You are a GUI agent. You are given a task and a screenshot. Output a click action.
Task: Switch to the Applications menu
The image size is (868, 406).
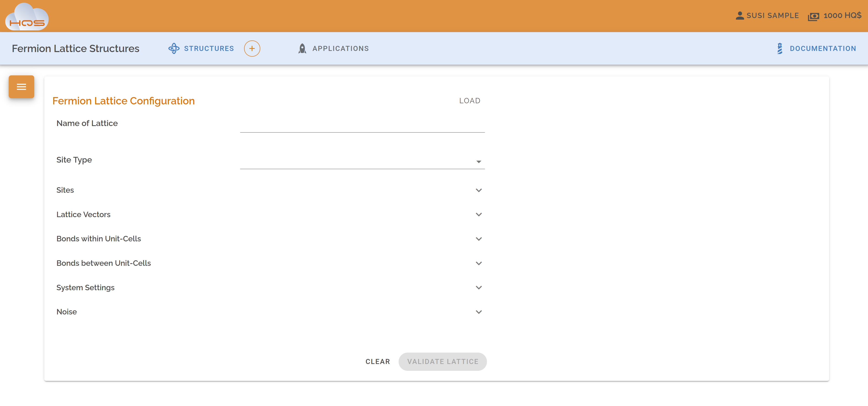pyautogui.click(x=340, y=48)
